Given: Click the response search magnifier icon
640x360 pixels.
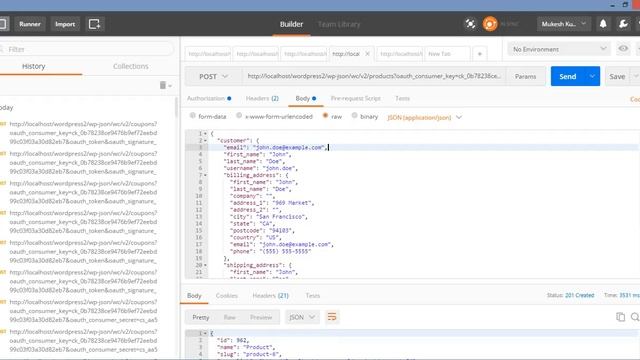Looking at the screenshot, I should [635, 317].
